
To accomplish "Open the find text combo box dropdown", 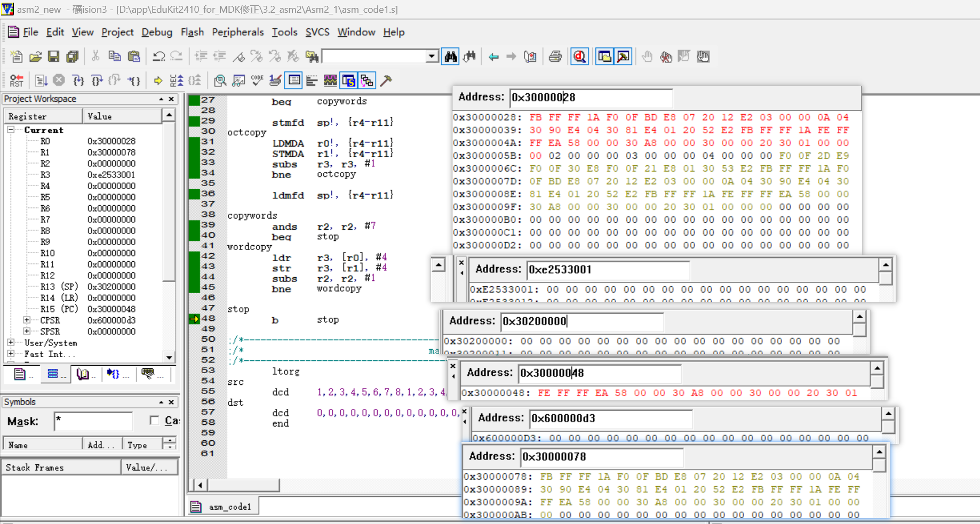I will pos(432,57).
